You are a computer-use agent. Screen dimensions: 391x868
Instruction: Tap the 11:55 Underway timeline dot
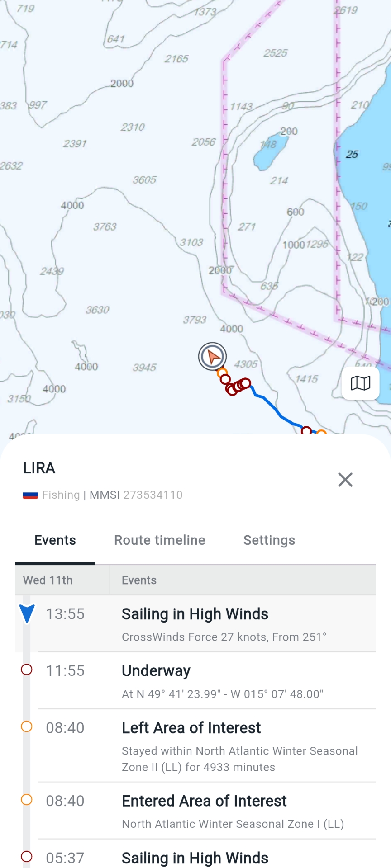(27, 670)
